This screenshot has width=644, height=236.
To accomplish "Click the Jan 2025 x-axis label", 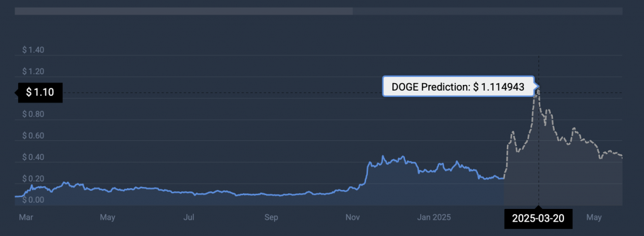I will point(434,217).
